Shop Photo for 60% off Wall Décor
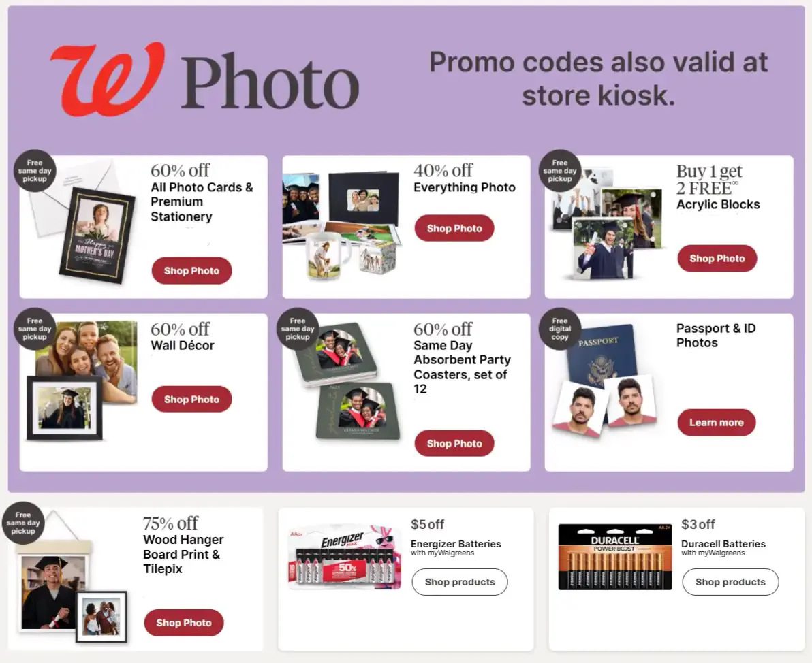812x663 pixels. (x=191, y=399)
